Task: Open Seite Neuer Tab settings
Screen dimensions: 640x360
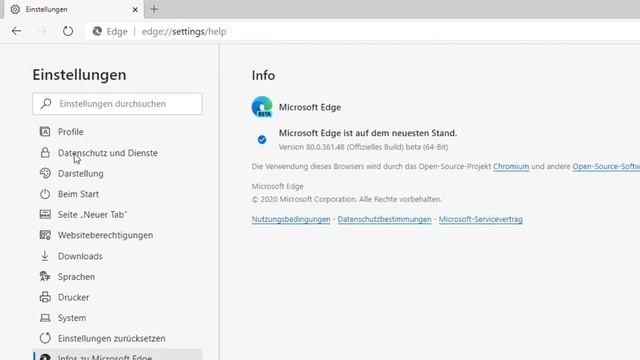Action: pyautogui.click(x=92, y=215)
